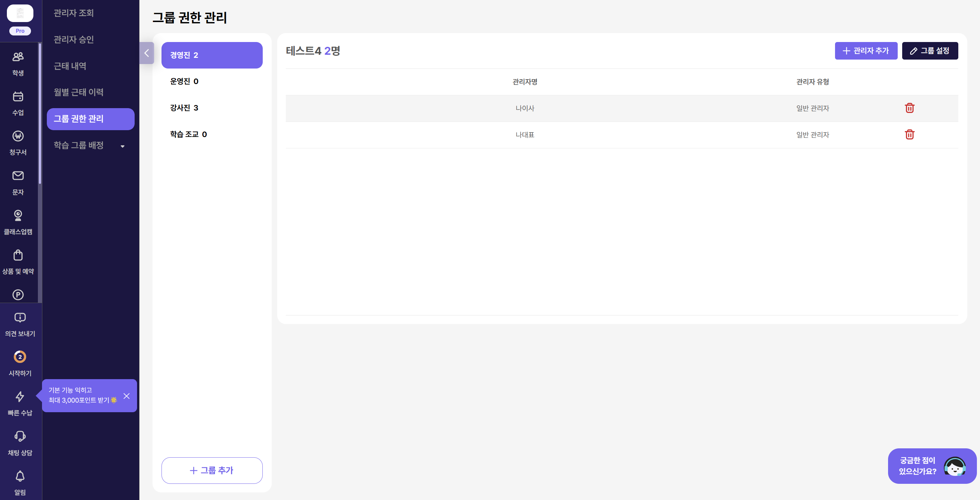
Task: Select the 문자 envelope icon
Action: coord(18,176)
